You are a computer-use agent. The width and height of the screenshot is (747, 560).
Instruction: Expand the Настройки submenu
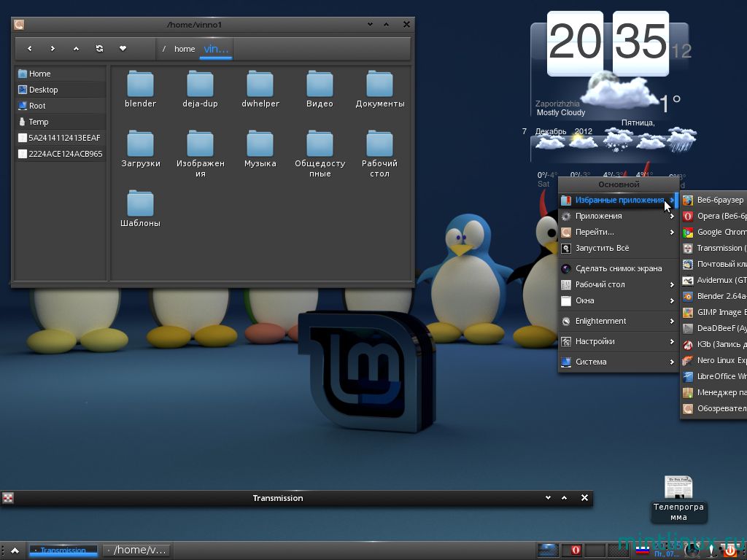click(x=619, y=341)
